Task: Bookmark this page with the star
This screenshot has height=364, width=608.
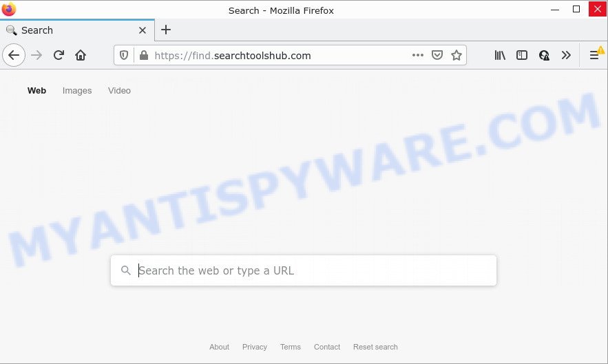Action: click(x=457, y=55)
